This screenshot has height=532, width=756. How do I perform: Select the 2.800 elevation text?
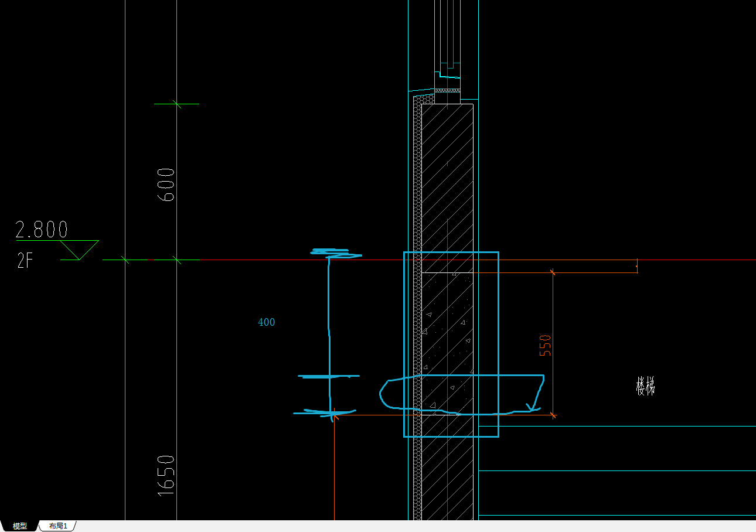point(42,229)
